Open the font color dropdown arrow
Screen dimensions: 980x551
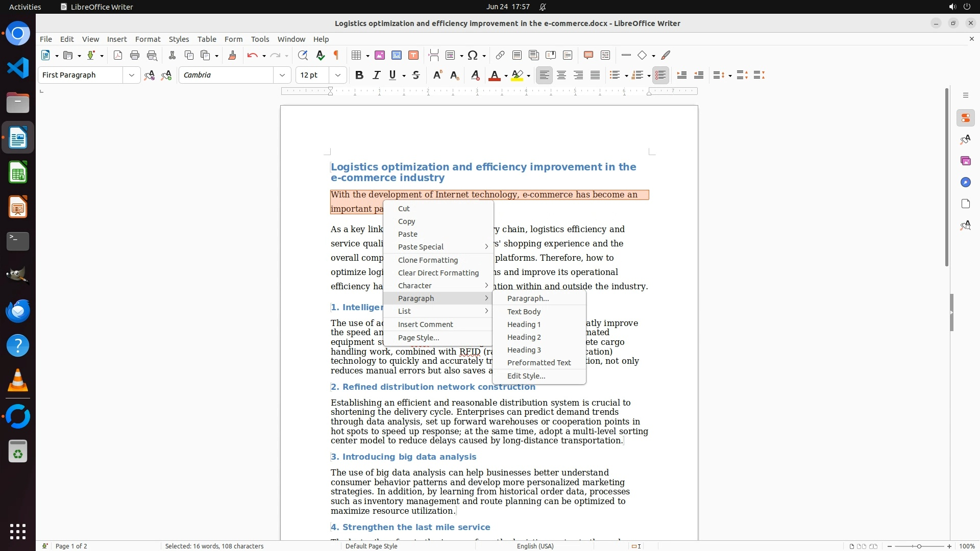(x=506, y=76)
